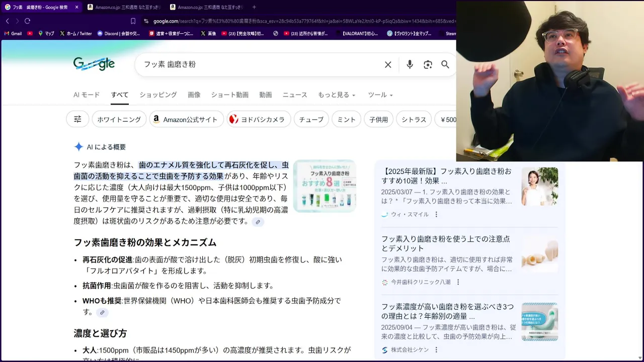Viewport: 644px width, 362px height.
Task: Expand the ツール dropdown
Action: [x=380, y=95]
